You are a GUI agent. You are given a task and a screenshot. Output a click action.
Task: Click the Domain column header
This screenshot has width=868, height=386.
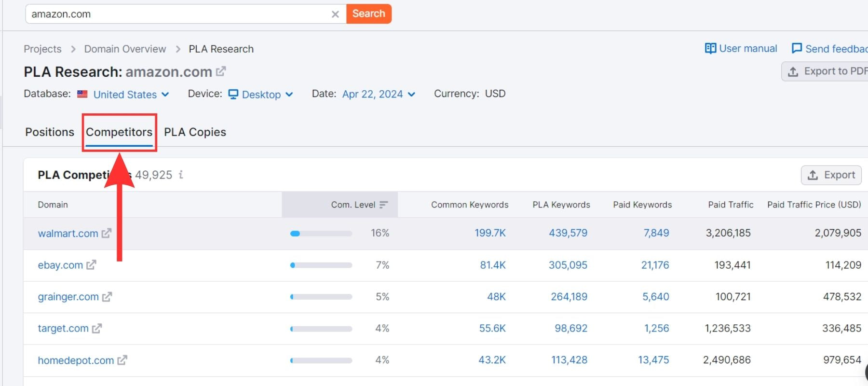(53, 205)
